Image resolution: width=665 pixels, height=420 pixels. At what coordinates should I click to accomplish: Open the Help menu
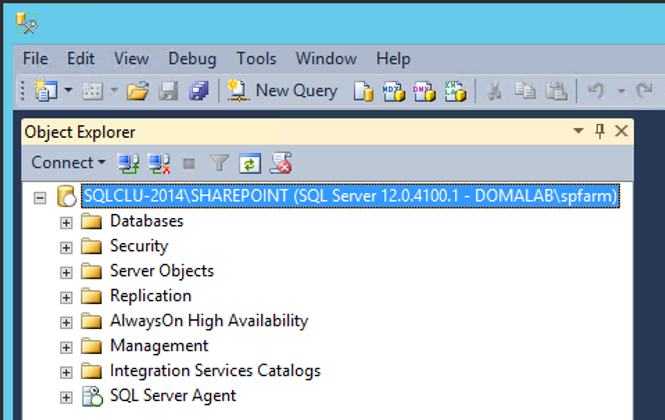393,59
